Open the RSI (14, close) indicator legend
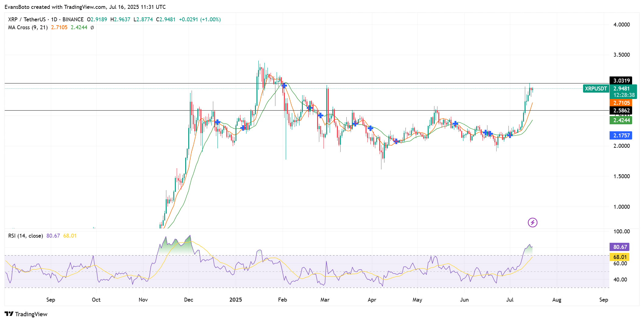 (x=26, y=236)
